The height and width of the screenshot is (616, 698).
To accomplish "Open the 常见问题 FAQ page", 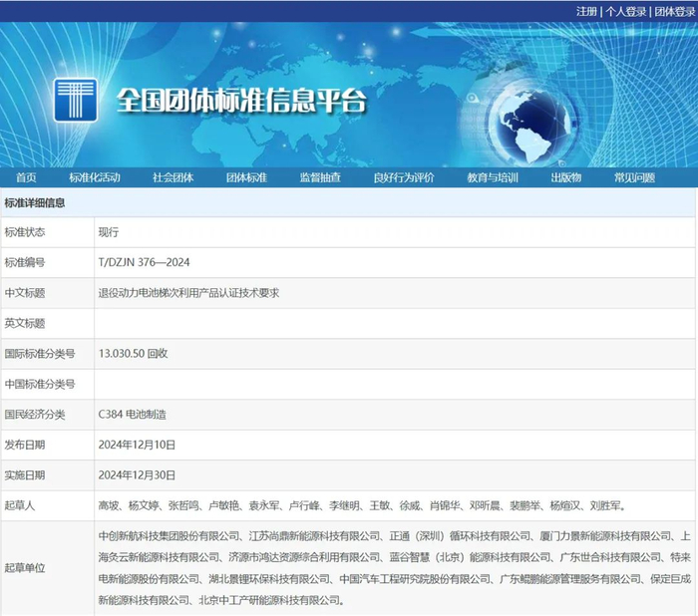I will click(634, 177).
